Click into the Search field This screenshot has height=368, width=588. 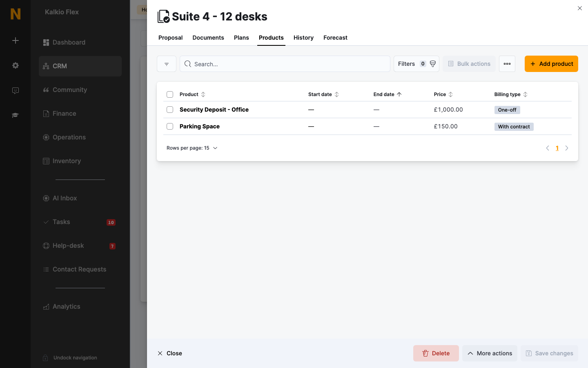coord(285,64)
